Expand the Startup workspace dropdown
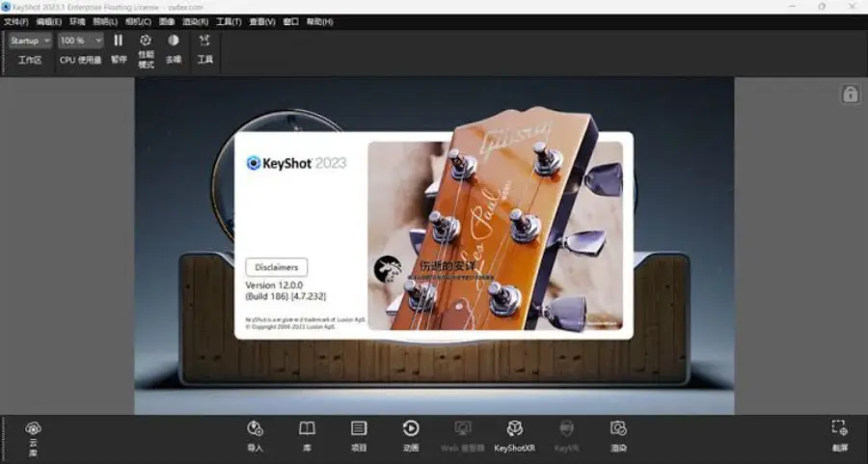Screen dimensions: 868x464 point(30,41)
